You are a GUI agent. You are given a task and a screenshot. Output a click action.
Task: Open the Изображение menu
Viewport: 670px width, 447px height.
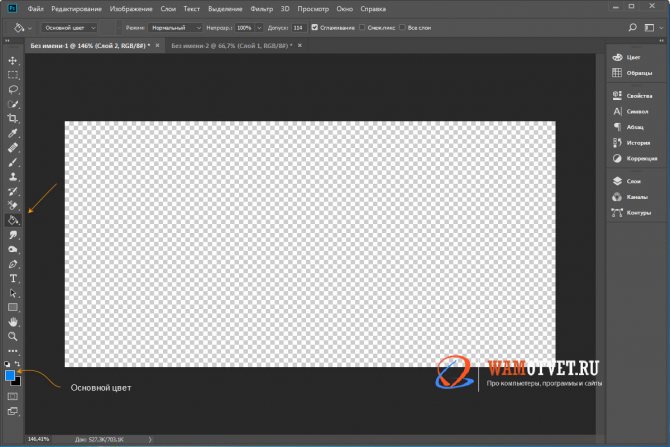click(x=131, y=9)
